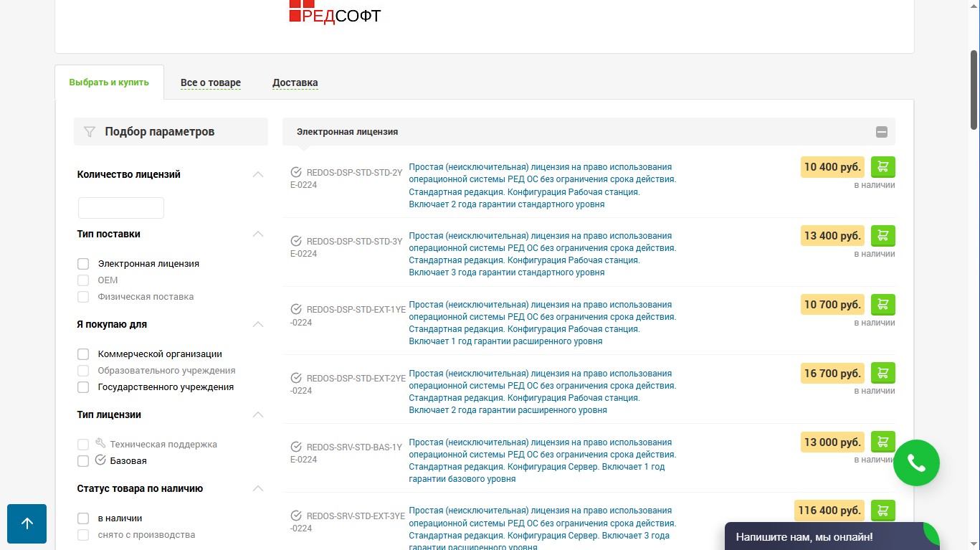Open the Напишите нам, мы онлайн chat
Image resolution: width=980 pixels, height=550 pixels.
(832, 536)
